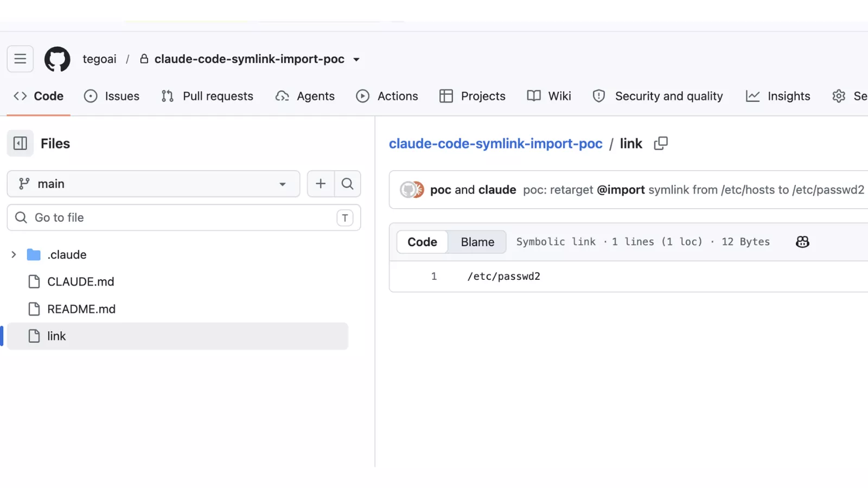Open the poc author link
The width and height of the screenshot is (868, 488).
click(441, 190)
